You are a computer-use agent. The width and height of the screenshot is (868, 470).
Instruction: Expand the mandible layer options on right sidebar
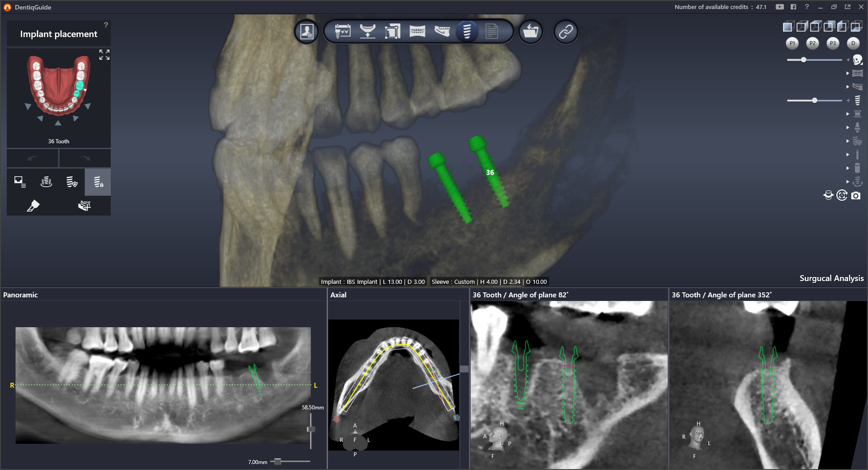click(x=847, y=86)
